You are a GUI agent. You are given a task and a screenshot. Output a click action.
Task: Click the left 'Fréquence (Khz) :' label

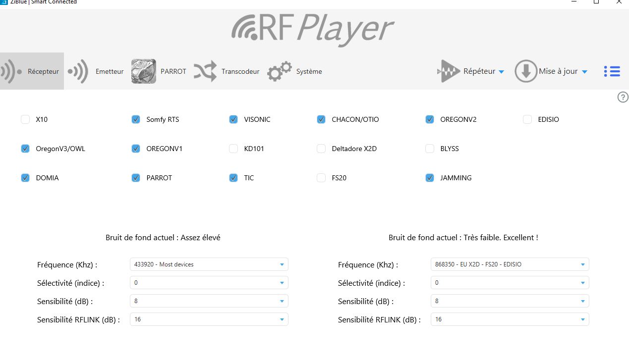(x=67, y=265)
